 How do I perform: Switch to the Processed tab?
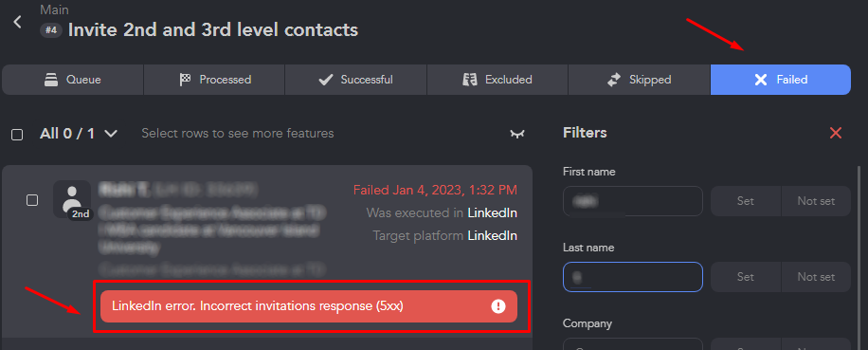[214, 80]
